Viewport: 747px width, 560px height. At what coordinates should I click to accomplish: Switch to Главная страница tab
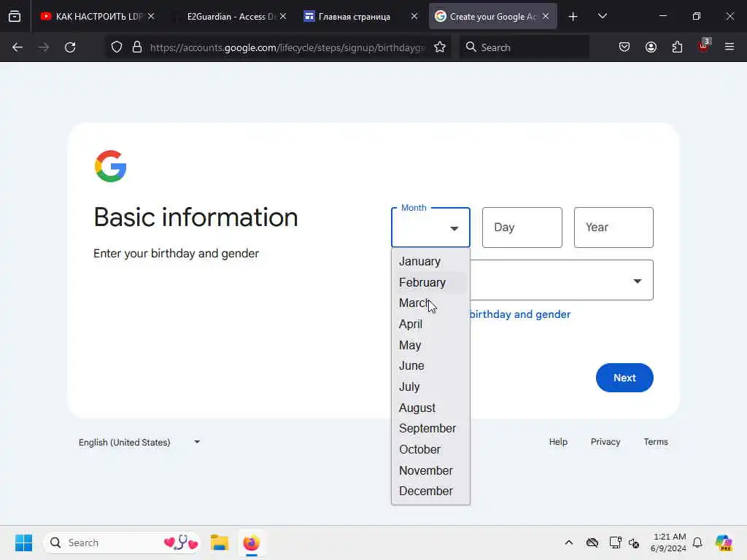355,17
